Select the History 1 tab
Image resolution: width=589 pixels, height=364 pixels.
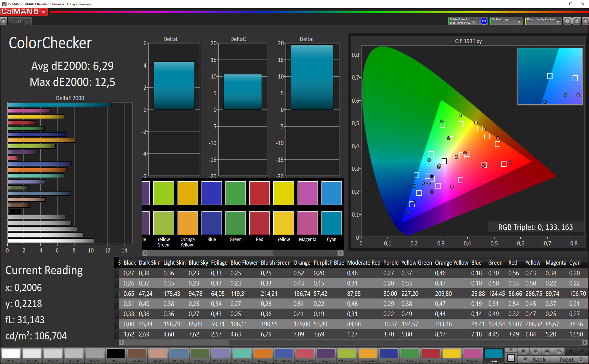[x=15, y=21]
